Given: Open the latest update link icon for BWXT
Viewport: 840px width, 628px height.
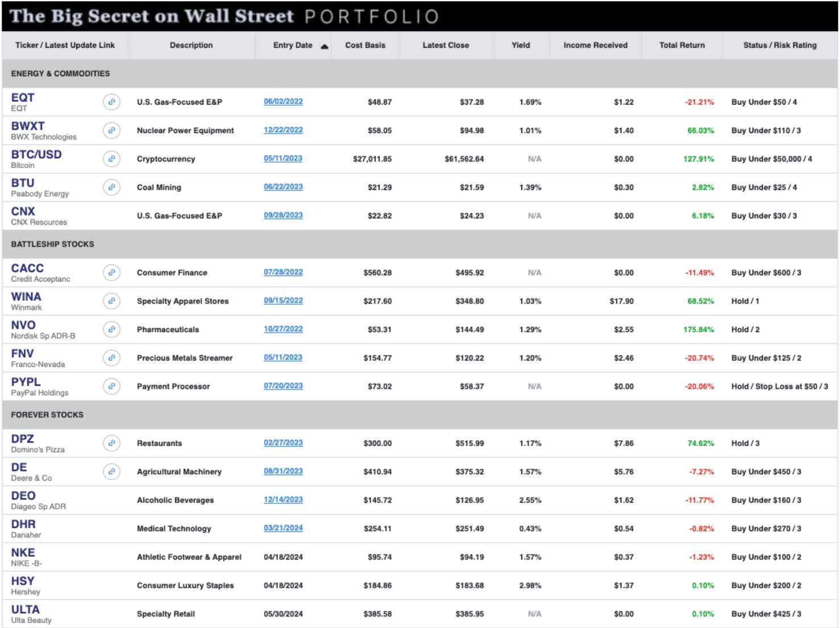Looking at the screenshot, I should [x=112, y=130].
